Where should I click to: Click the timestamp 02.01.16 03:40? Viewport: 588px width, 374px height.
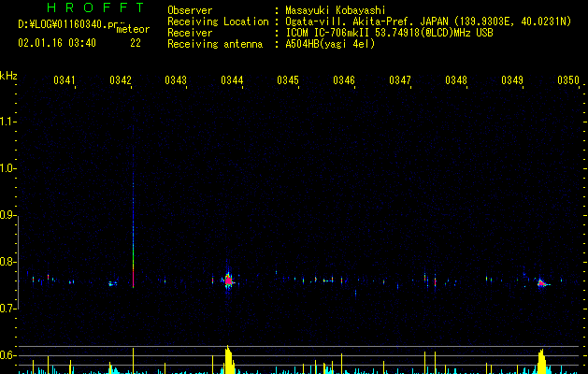tap(57, 43)
